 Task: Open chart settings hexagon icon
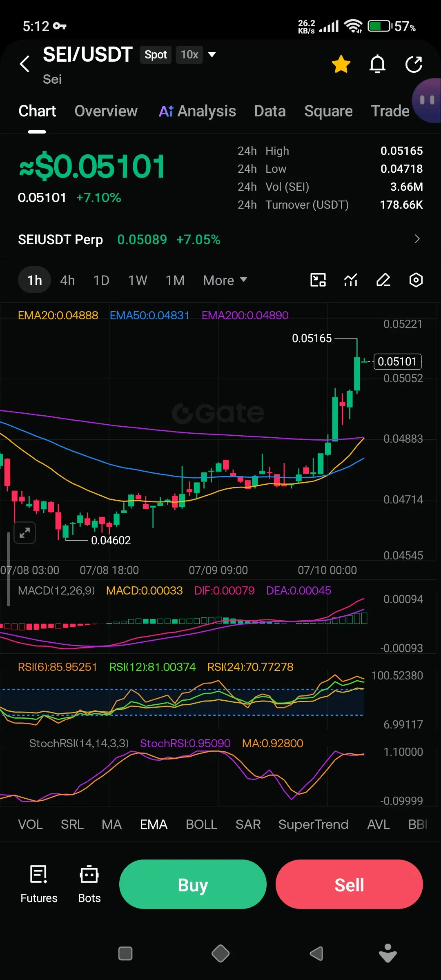pos(416,280)
